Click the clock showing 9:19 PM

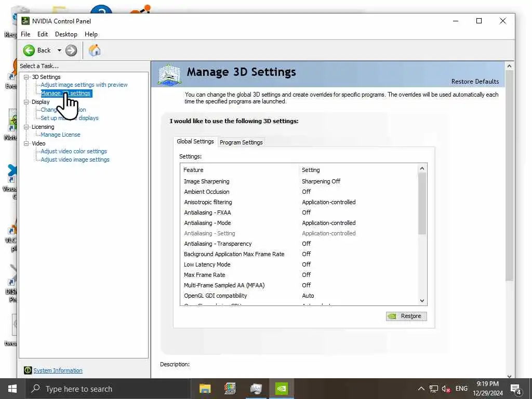pyautogui.click(x=487, y=384)
